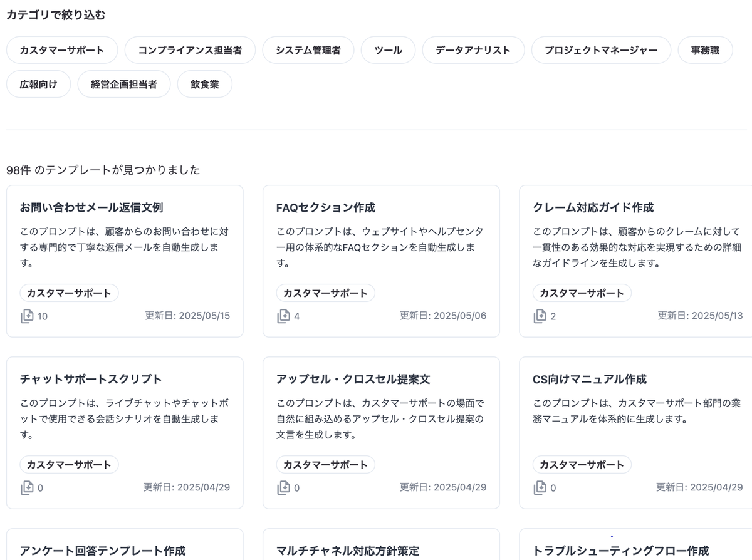This screenshot has height=560, width=752.
Task: Choose the 広報向け filter chip
Action: [38, 84]
